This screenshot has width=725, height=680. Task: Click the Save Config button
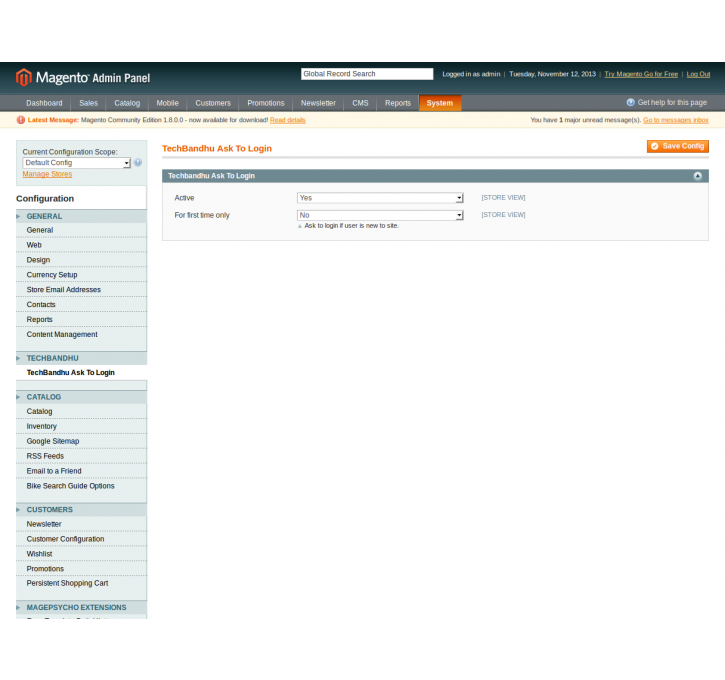(x=677, y=146)
